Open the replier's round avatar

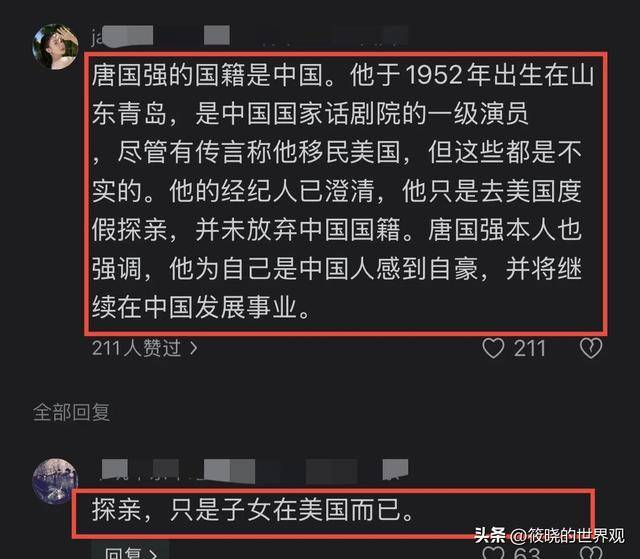55,481
